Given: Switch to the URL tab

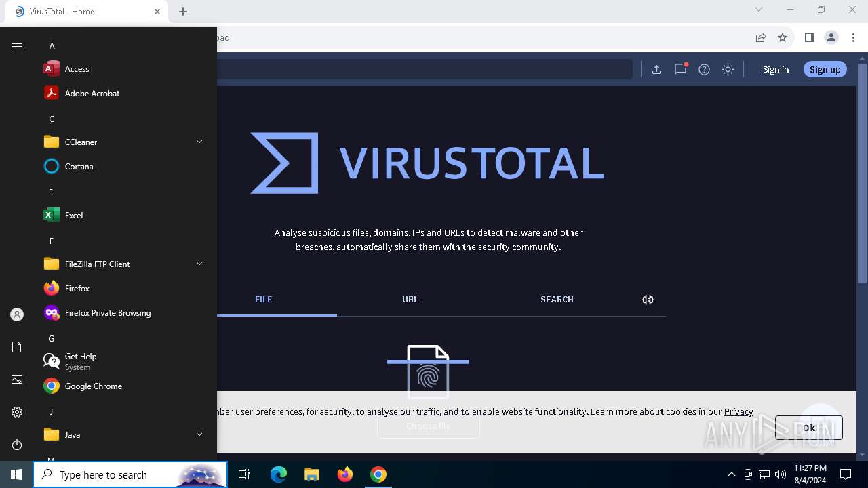Looking at the screenshot, I should [410, 300].
